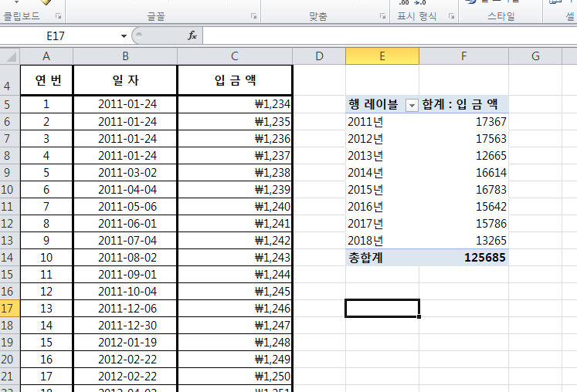Click the pivot value 17367

coord(463,122)
